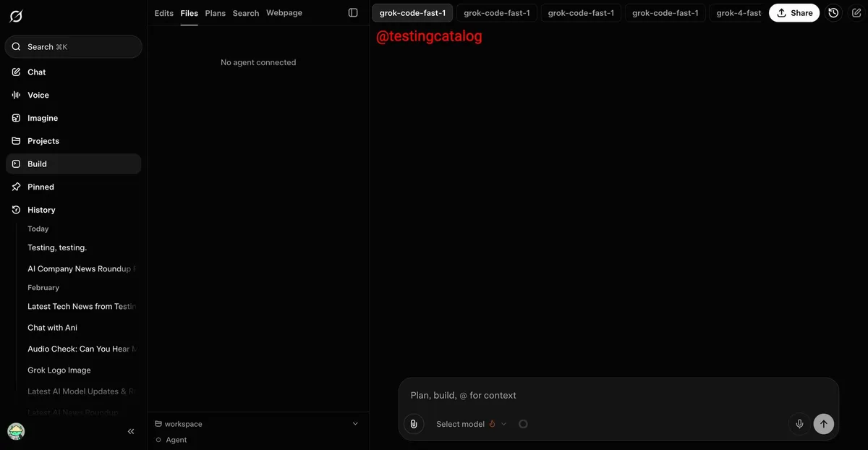
Task: Click the Share button
Action: coord(793,12)
